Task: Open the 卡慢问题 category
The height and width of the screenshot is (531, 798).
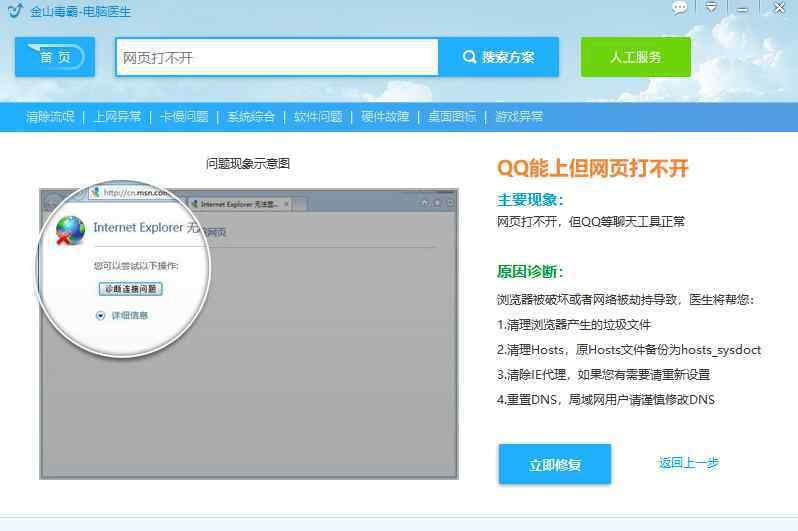Action: click(184, 117)
